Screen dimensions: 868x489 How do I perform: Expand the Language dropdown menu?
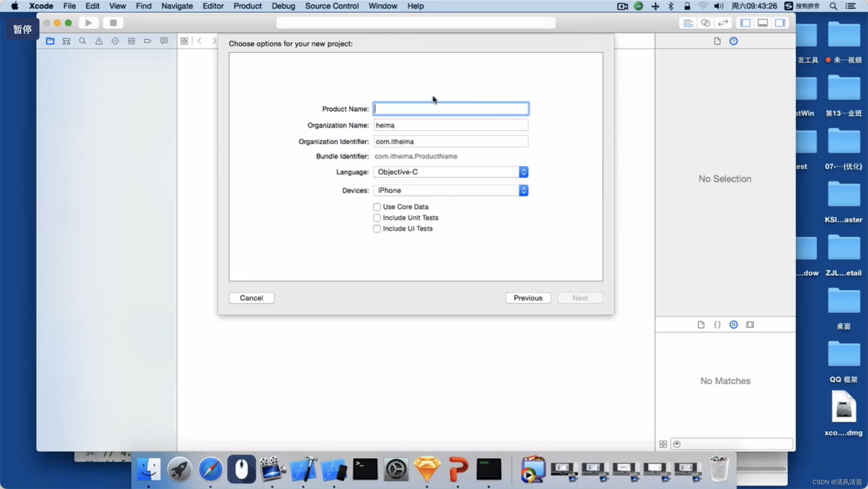(523, 172)
